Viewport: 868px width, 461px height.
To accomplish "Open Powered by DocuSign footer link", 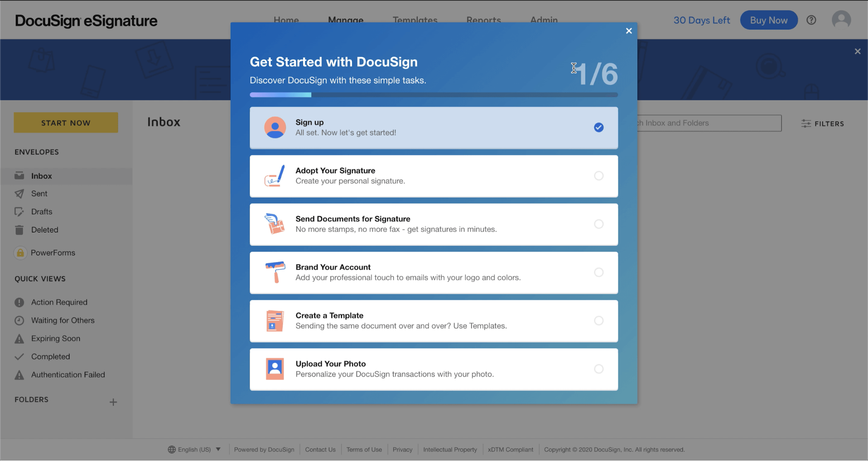I will coord(264,450).
